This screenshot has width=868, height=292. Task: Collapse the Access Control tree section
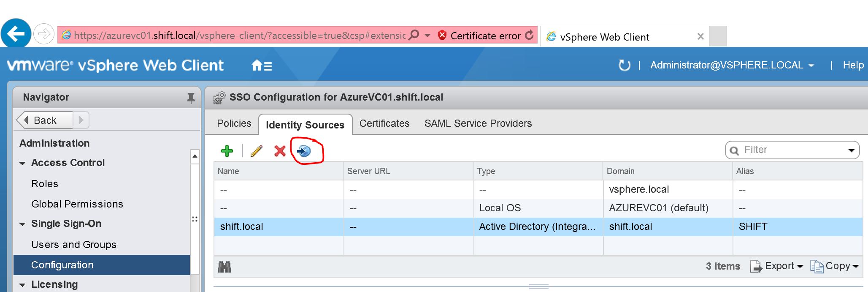pos(22,163)
